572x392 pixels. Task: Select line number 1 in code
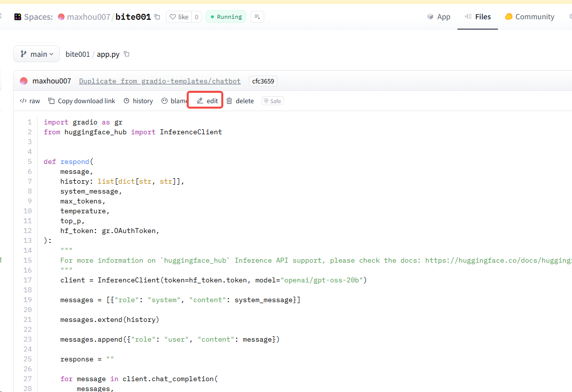[x=30, y=122]
